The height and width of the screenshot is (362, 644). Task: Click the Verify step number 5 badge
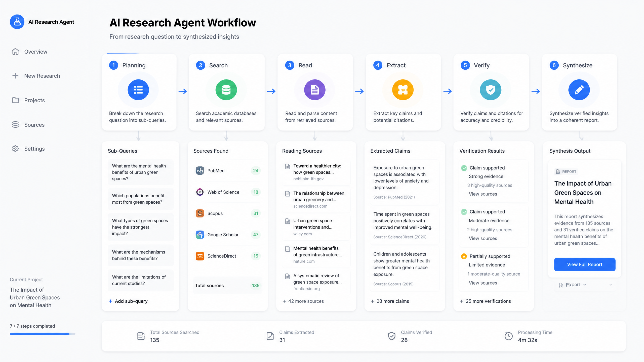[465, 65]
